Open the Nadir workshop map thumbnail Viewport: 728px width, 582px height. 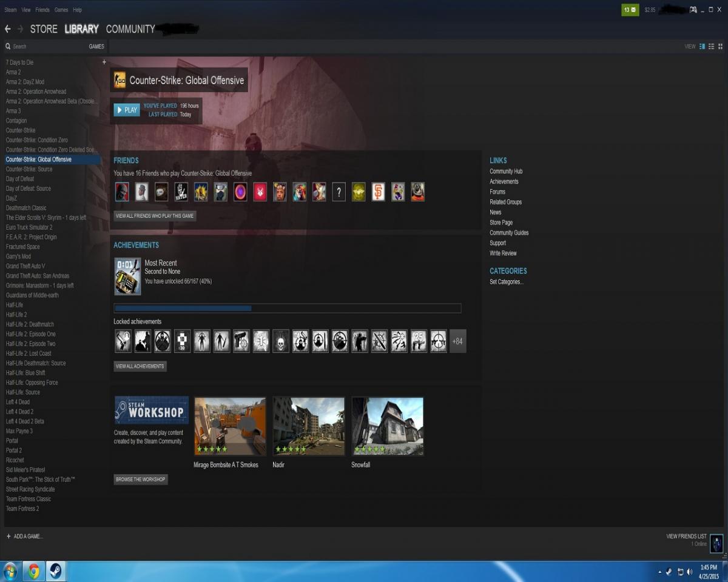pyautogui.click(x=309, y=426)
